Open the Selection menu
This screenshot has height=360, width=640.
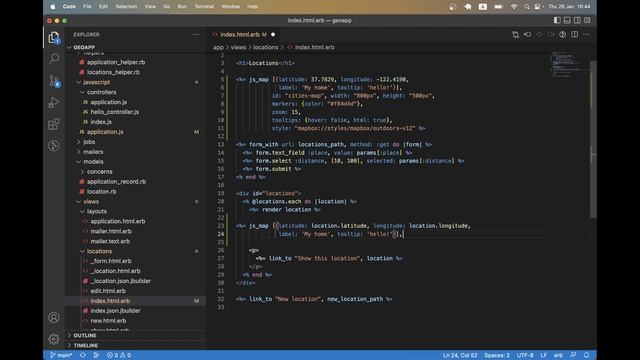point(126,7)
